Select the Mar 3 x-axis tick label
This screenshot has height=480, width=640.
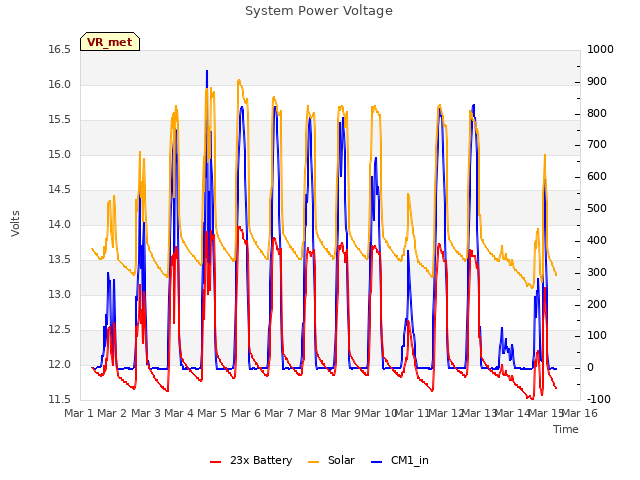pos(146,413)
